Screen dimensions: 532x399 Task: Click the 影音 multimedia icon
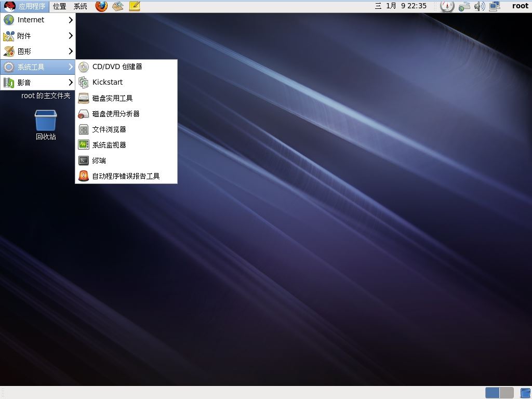(x=9, y=83)
